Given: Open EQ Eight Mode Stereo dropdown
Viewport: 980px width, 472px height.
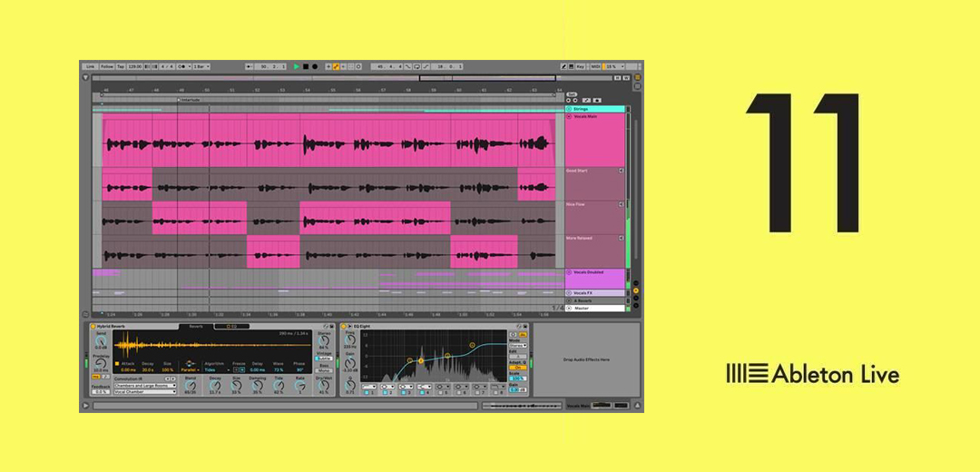Looking at the screenshot, I should click(x=517, y=345).
